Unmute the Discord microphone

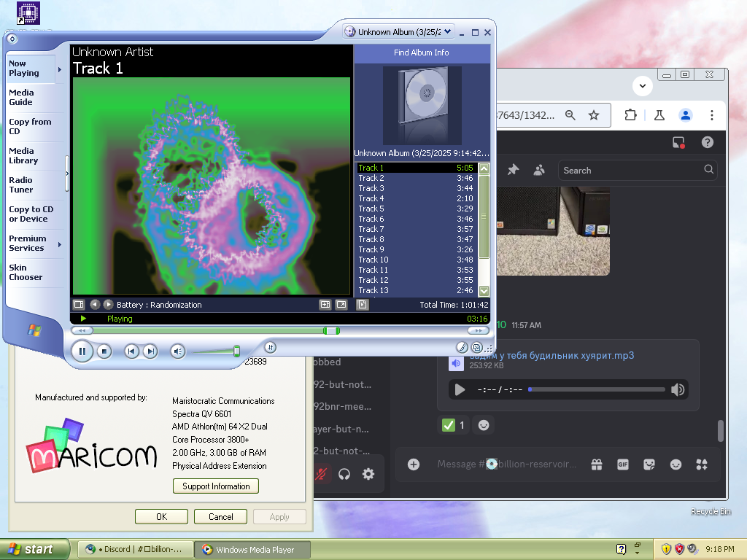pyautogui.click(x=321, y=474)
